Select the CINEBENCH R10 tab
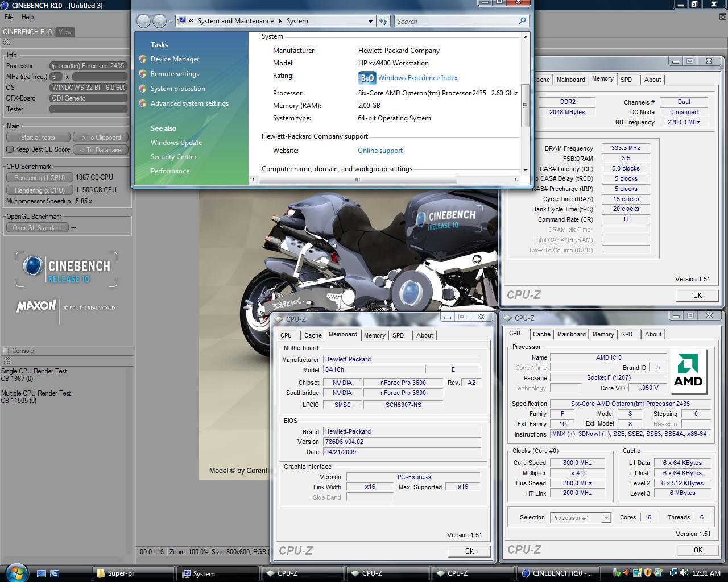 (x=27, y=32)
